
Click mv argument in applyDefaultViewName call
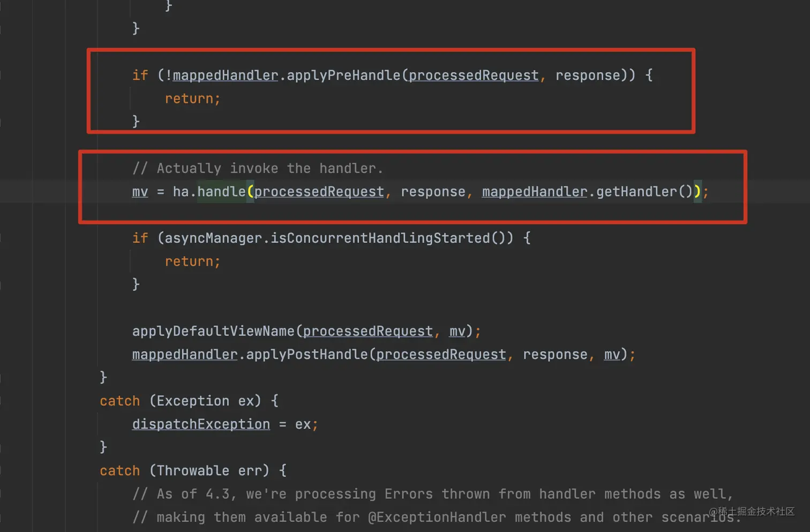[457, 331]
